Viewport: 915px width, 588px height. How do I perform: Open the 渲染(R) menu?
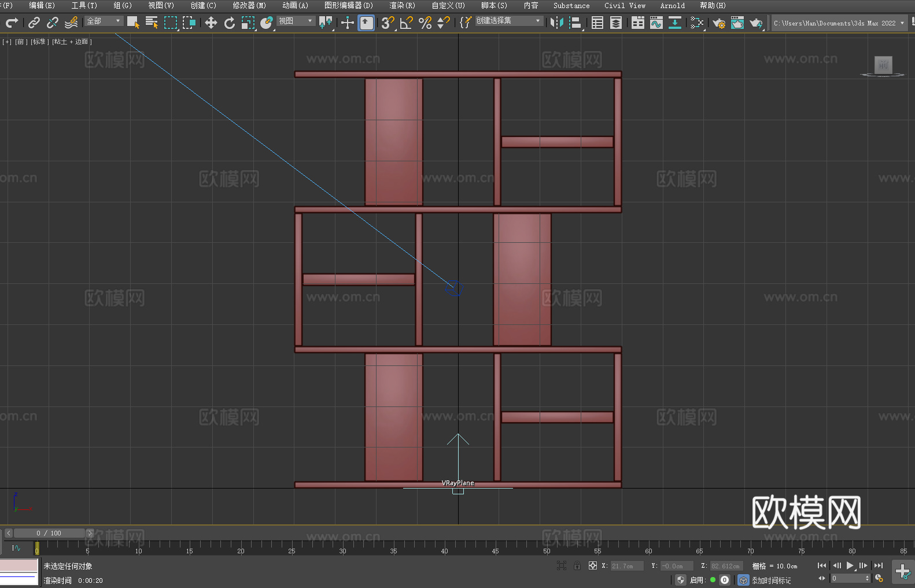[403, 5]
